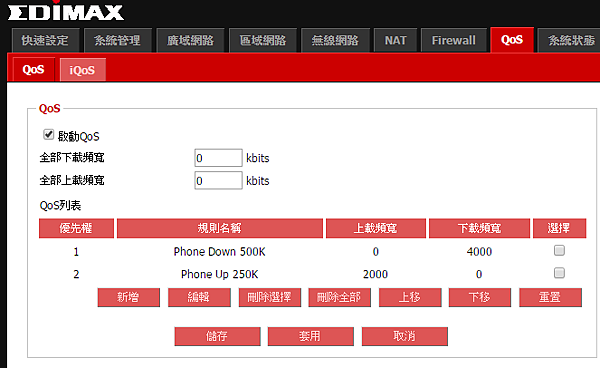Open the 系統管理 tab
600x368 pixels.
(x=117, y=40)
